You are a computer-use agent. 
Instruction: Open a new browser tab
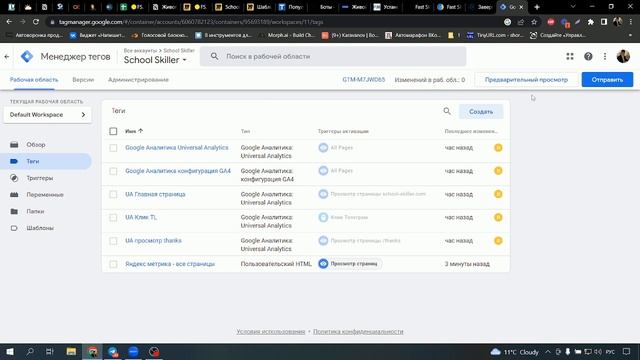(x=537, y=7)
